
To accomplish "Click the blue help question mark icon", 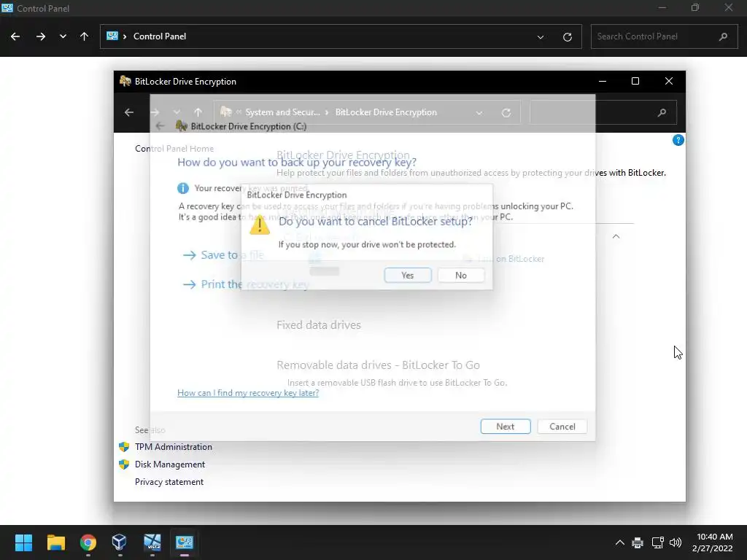I will 678,140.
